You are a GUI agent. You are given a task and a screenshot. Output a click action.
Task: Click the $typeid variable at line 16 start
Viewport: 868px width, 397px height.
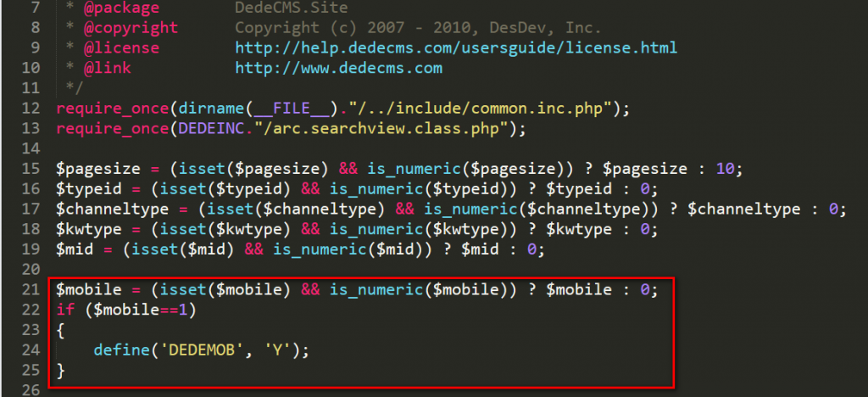[x=88, y=189]
